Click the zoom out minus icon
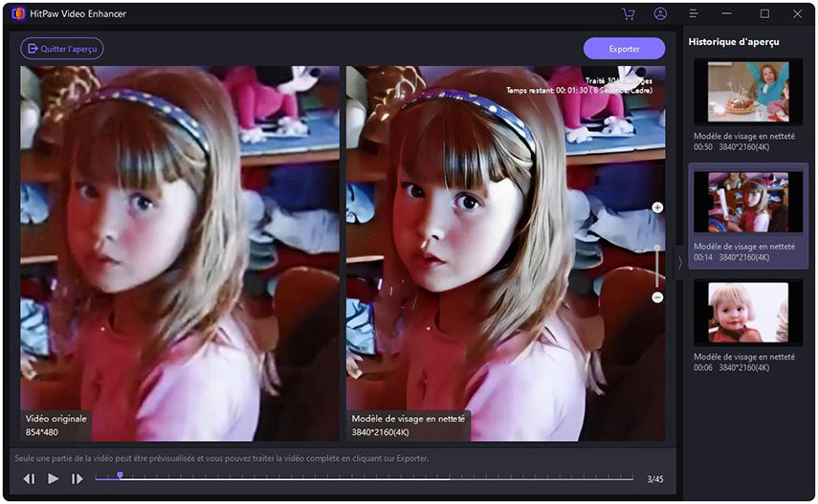818x504 pixels. point(657,297)
